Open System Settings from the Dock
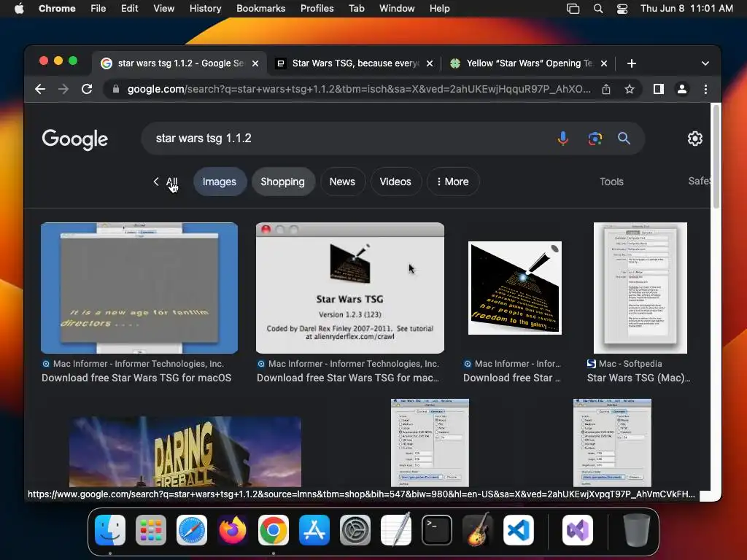The width and height of the screenshot is (747, 560). (355, 530)
